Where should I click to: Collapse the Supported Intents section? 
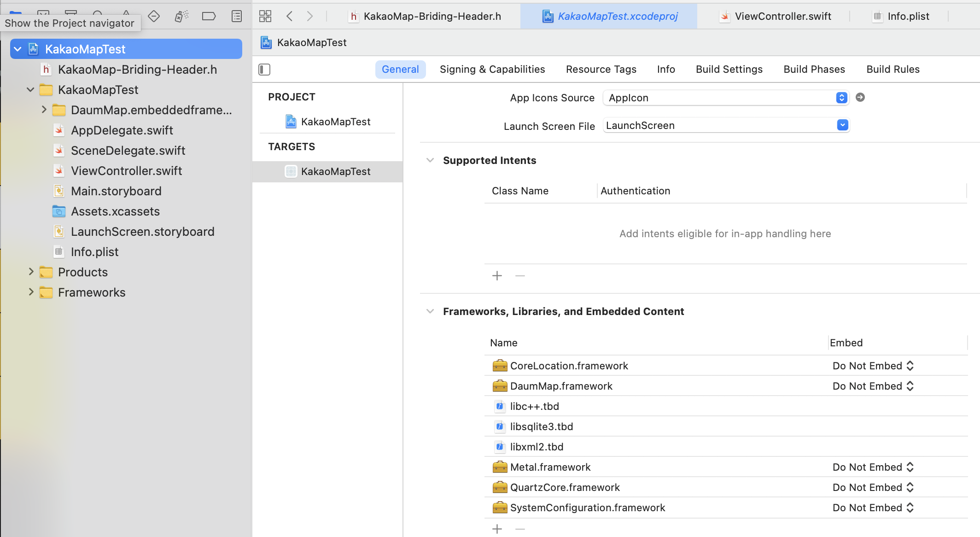[430, 160]
